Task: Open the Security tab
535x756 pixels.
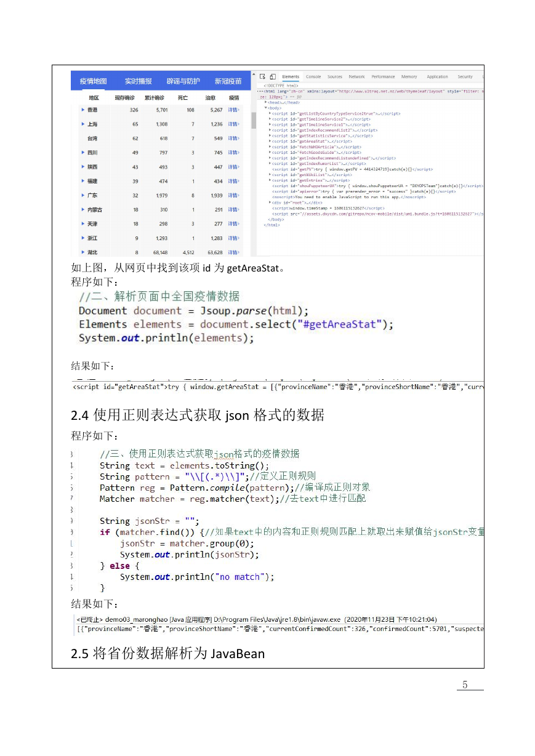Action: point(465,77)
